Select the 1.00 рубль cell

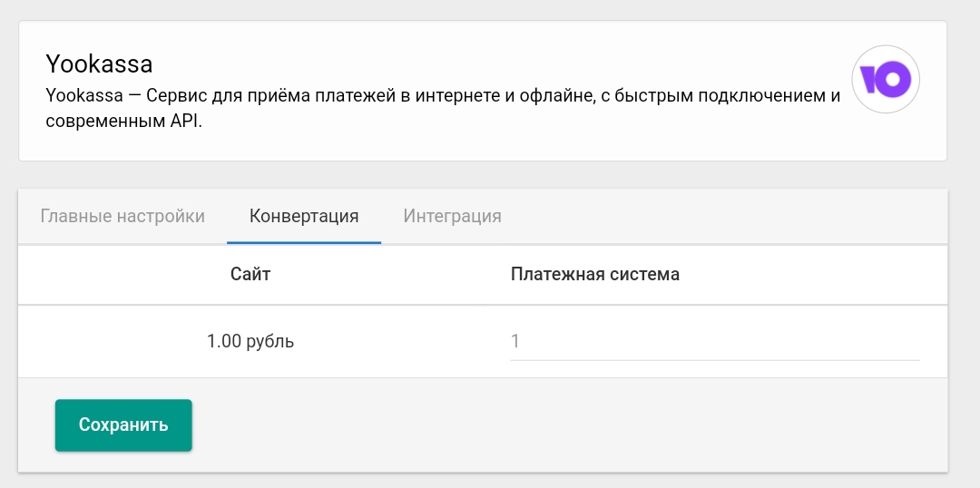pyautogui.click(x=250, y=342)
